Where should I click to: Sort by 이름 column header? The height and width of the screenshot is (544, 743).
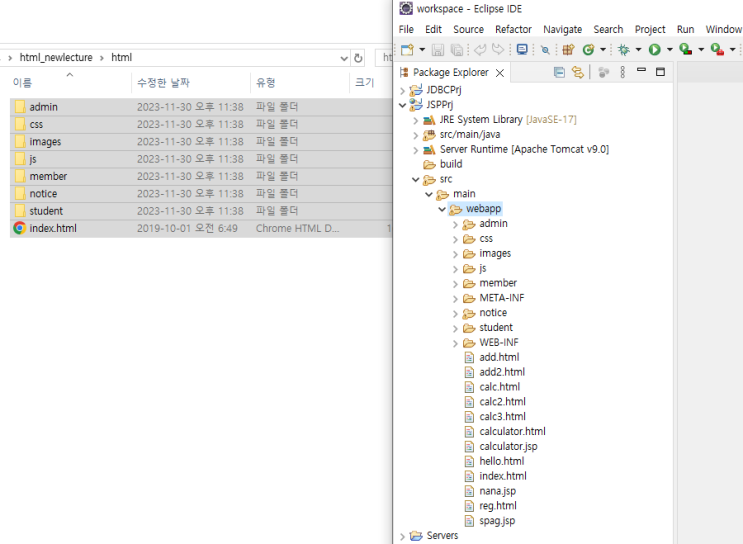(22, 83)
